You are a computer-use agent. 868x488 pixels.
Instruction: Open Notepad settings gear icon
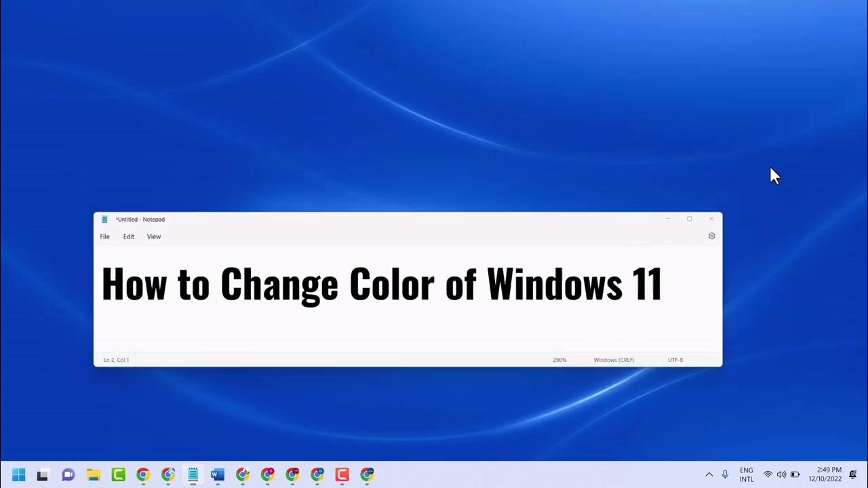tap(711, 236)
